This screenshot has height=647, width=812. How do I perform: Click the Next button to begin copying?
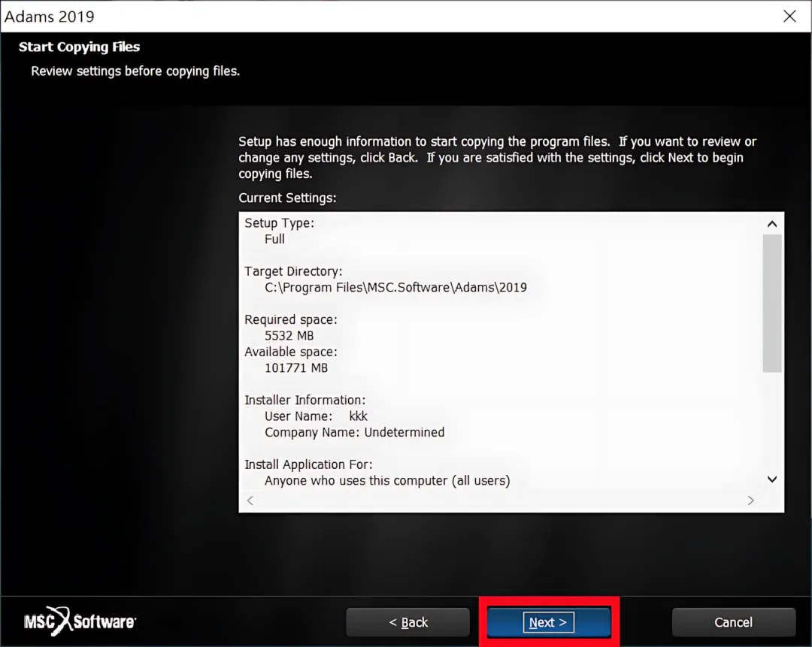(x=548, y=621)
